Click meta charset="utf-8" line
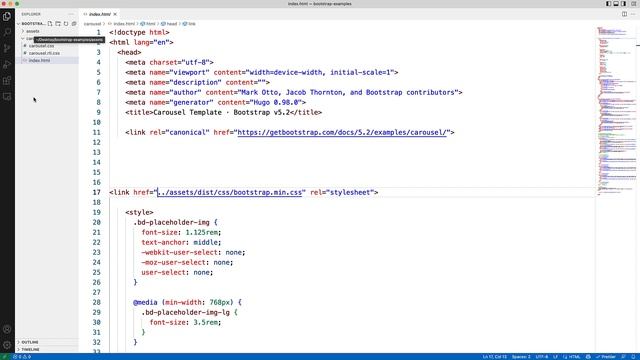 (169, 62)
